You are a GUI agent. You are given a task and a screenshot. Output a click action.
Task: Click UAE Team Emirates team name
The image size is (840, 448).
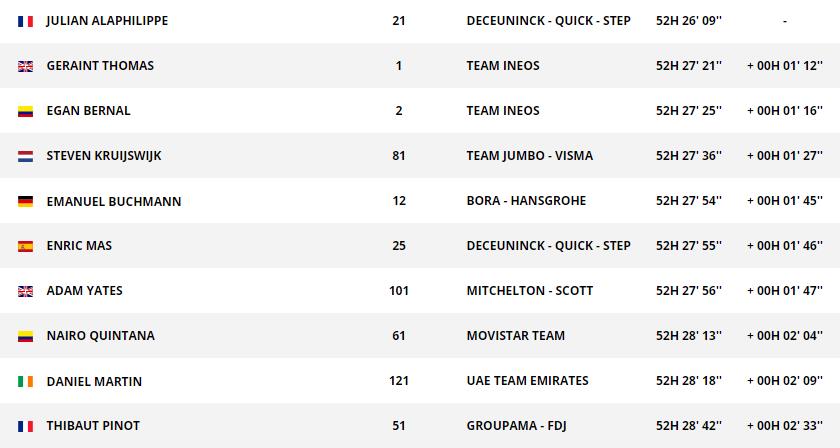[x=527, y=381]
